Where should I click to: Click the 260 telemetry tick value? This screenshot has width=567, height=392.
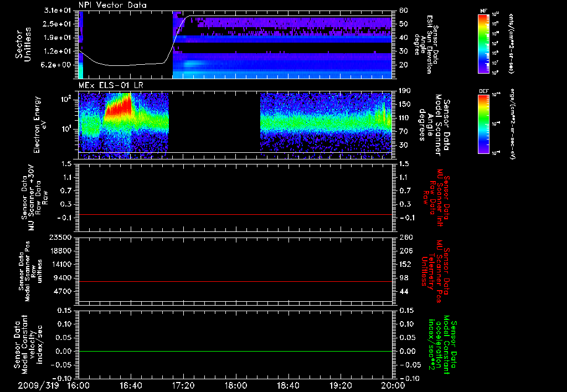(406, 237)
